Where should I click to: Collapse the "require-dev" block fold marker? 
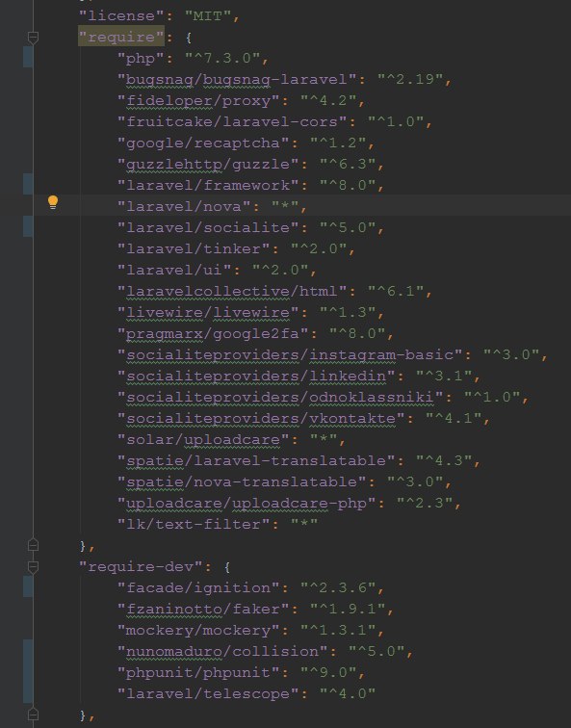point(33,566)
